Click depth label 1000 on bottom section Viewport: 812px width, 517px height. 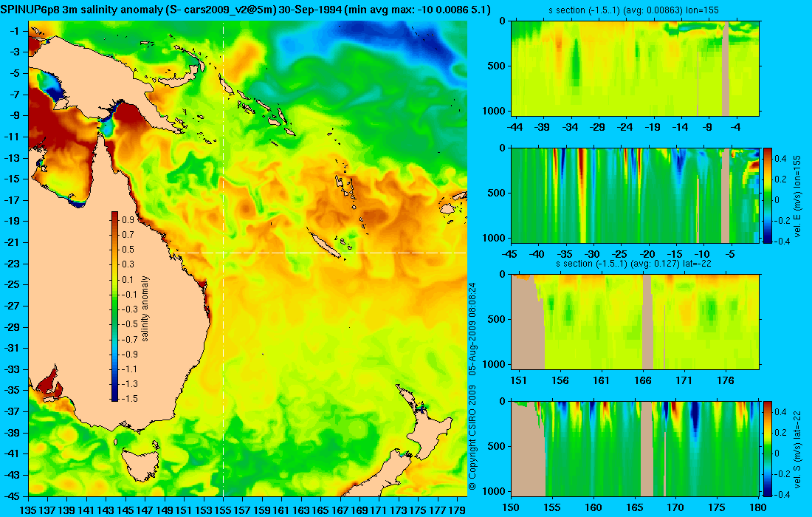click(494, 491)
